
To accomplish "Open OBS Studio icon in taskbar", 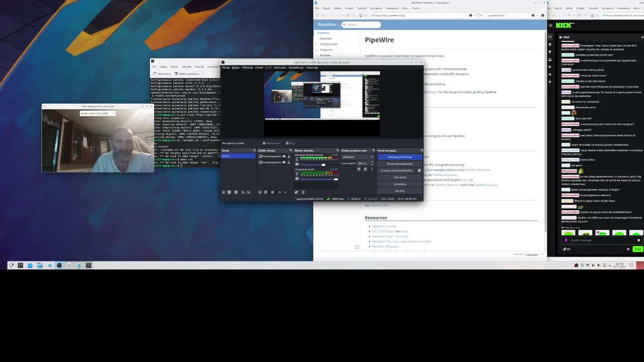I will (x=59, y=265).
